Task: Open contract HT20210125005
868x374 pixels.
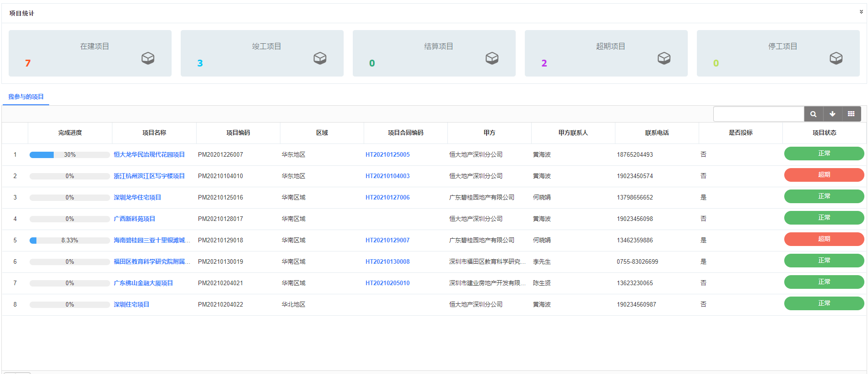Action: (387, 154)
